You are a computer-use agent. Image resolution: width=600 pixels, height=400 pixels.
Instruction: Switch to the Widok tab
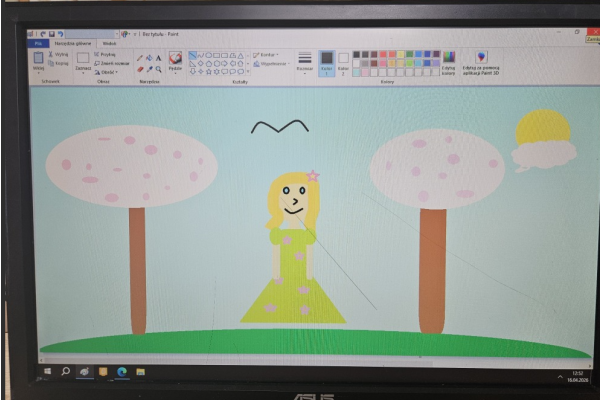coord(108,43)
